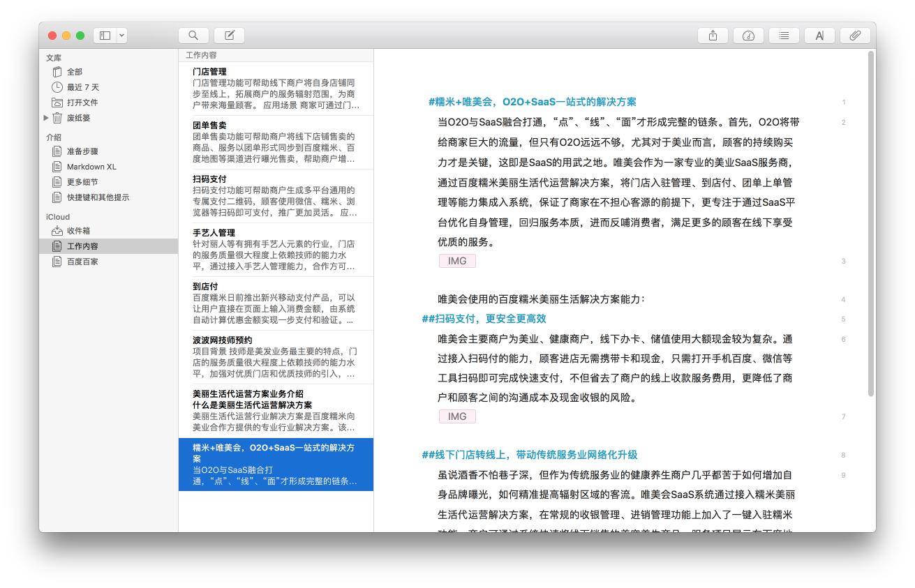This screenshot has height=588, width=915.
Task: Open the 最近 7 天 view
Action: [x=80, y=87]
